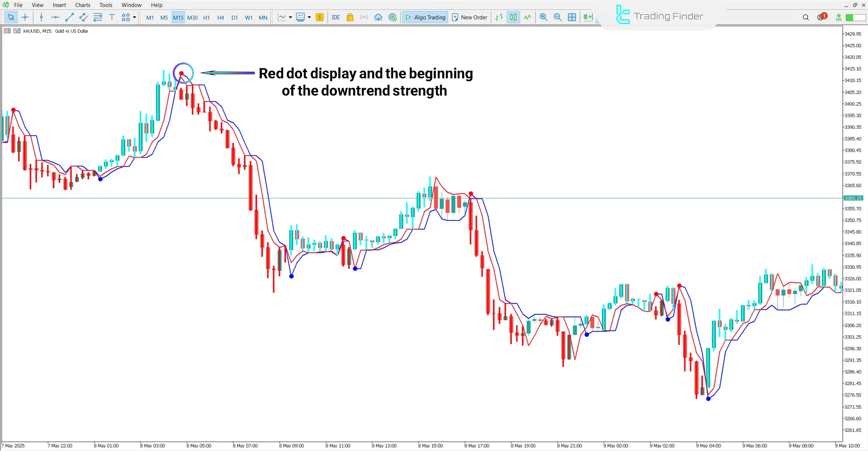Enable candlestick display mode
The width and height of the screenshot is (868, 451).
[513, 17]
